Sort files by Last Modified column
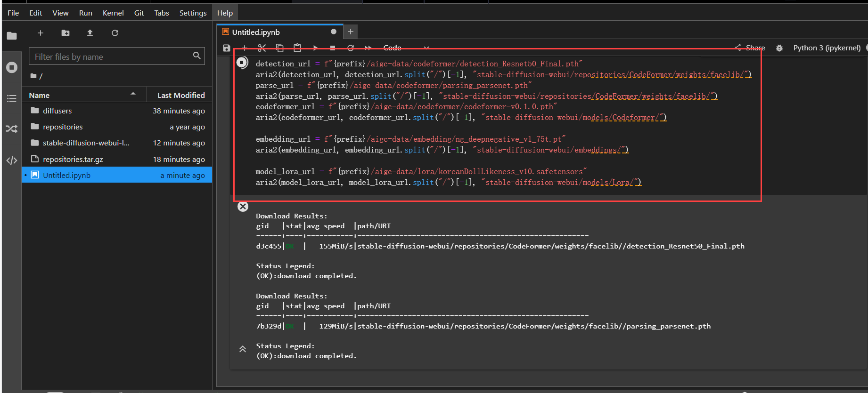The image size is (868, 393). coord(180,95)
